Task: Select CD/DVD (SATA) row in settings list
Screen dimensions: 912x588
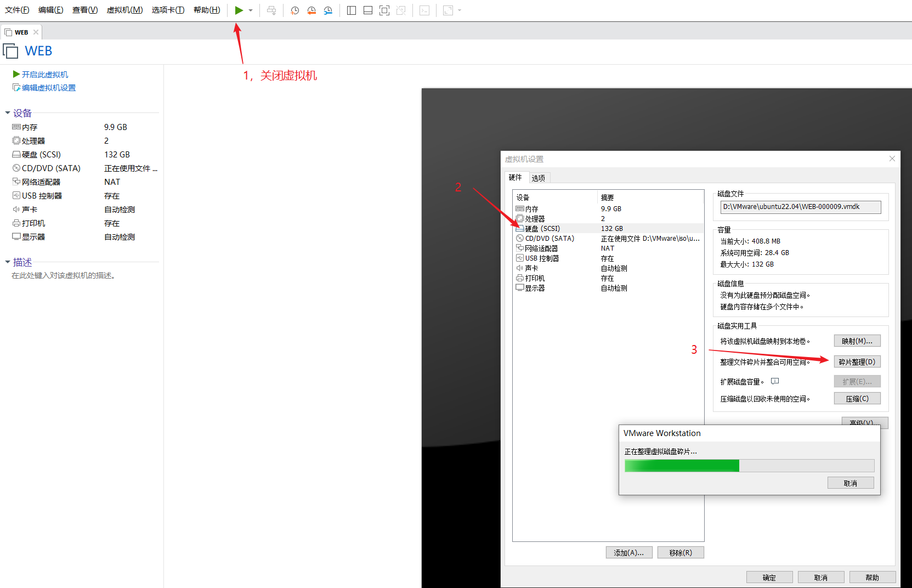Action: [609, 239]
